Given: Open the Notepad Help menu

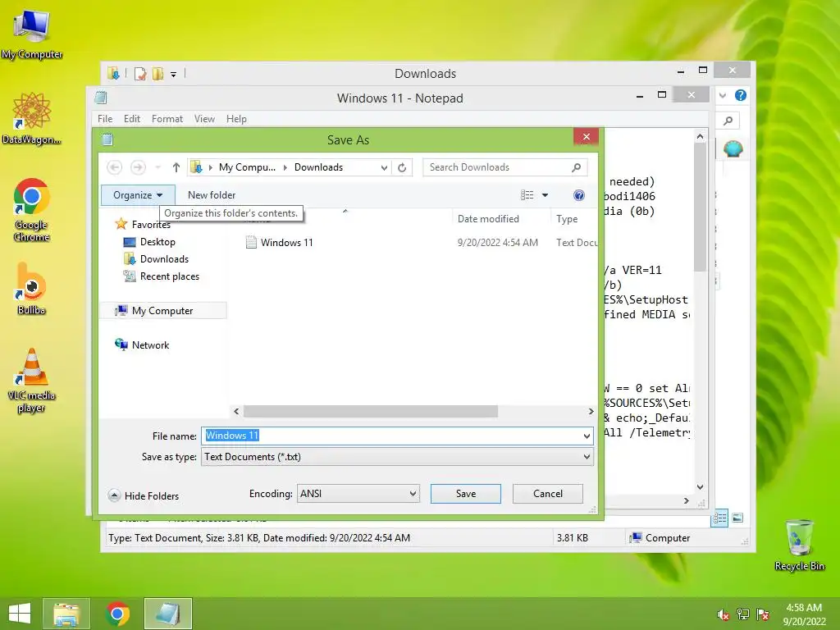Looking at the screenshot, I should [x=236, y=119].
